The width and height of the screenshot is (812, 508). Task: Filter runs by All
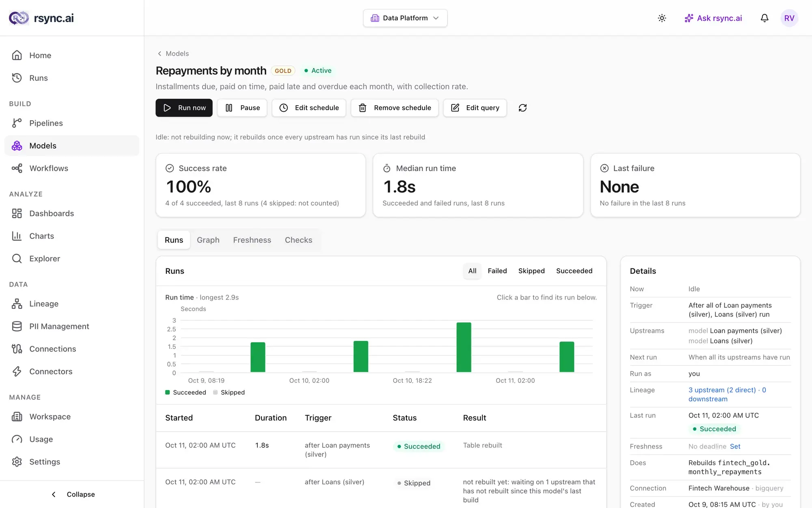coord(472,271)
